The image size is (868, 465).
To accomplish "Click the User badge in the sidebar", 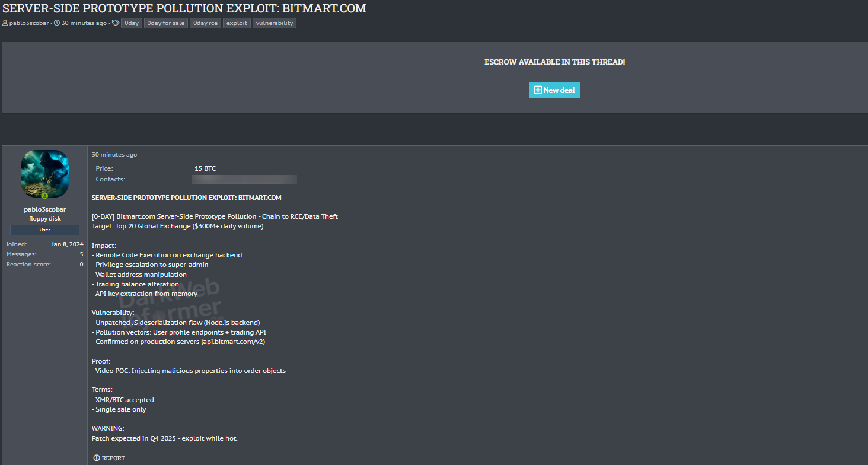I will [x=45, y=230].
